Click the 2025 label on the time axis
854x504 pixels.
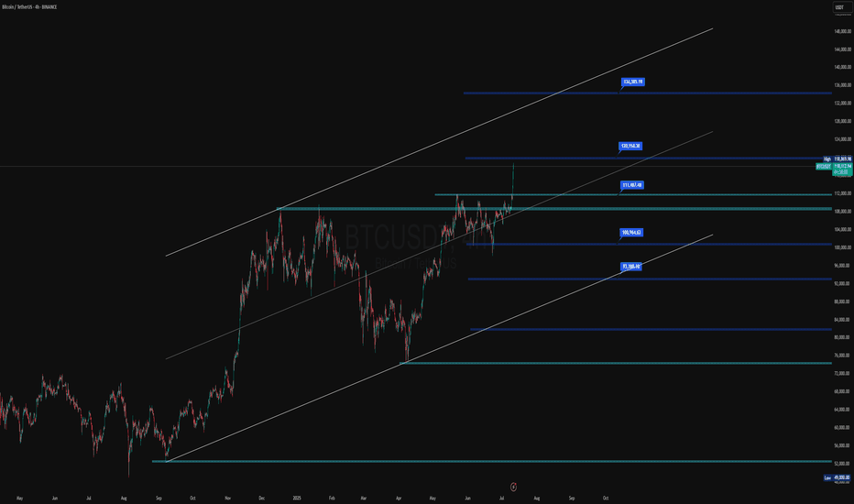[x=297, y=498]
